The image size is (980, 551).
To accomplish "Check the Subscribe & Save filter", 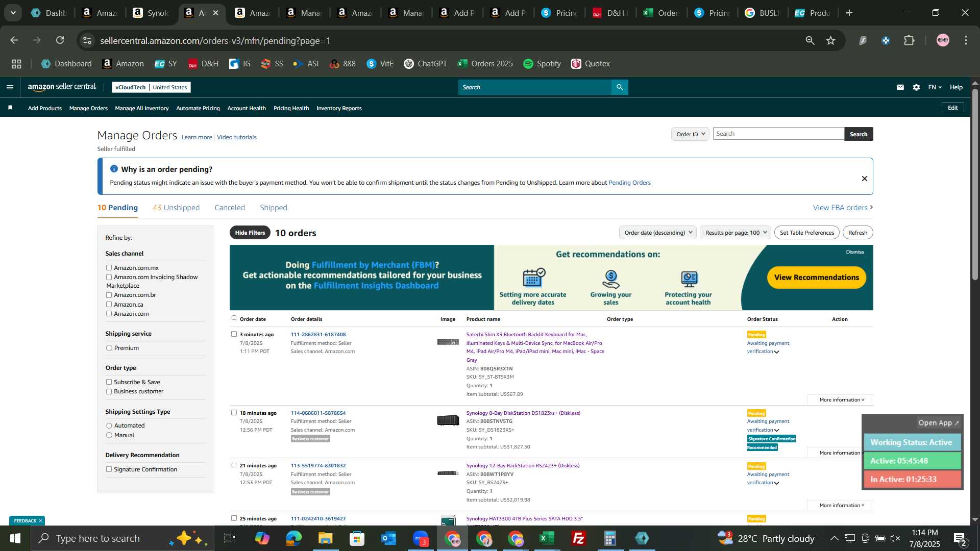I will coord(109,382).
